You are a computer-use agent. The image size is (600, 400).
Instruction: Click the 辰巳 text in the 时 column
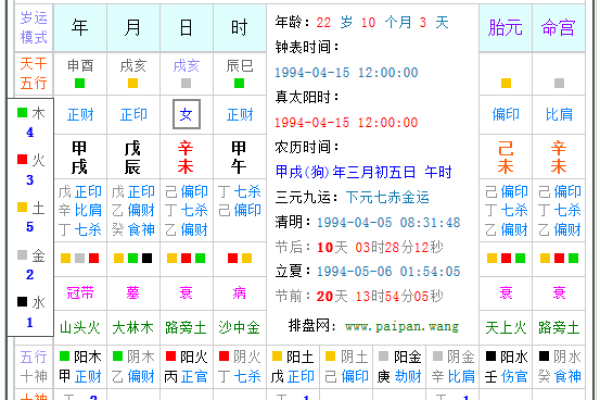coord(240,66)
